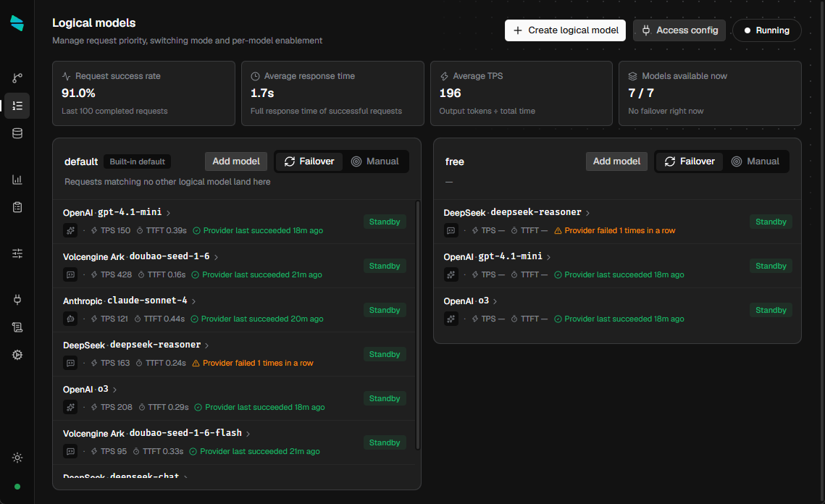The height and width of the screenshot is (504, 825).
Task: Add model to free logical model
Action: click(x=616, y=161)
